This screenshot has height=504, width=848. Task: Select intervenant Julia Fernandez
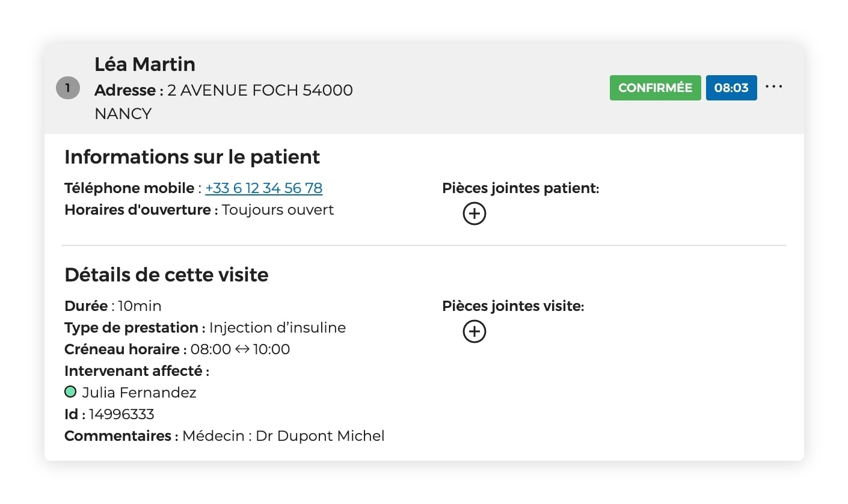coord(138,392)
